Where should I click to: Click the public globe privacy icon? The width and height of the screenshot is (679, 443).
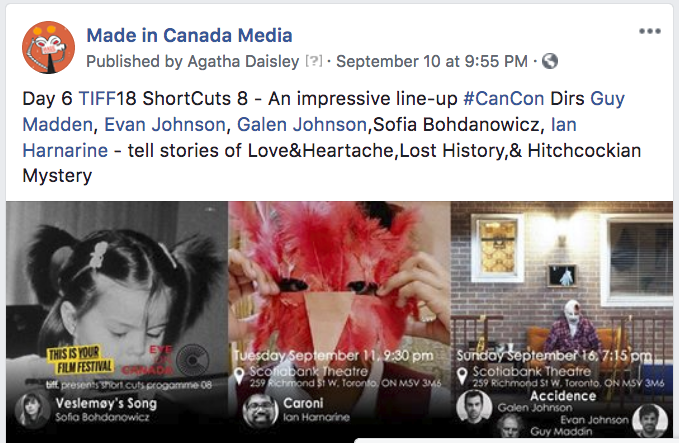[549, 61]
